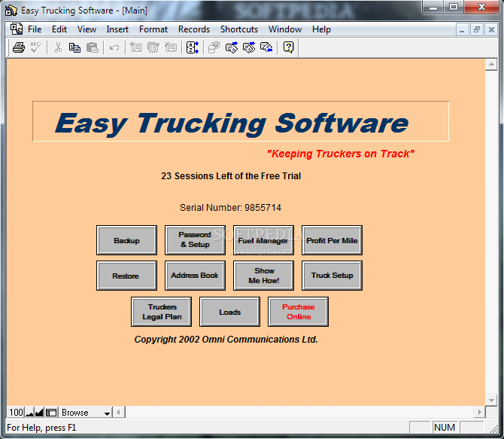Click the Copy icon in toolbar
Image resolution: width=504 pixels, height=439 pixels.
[x=75, y=47]
